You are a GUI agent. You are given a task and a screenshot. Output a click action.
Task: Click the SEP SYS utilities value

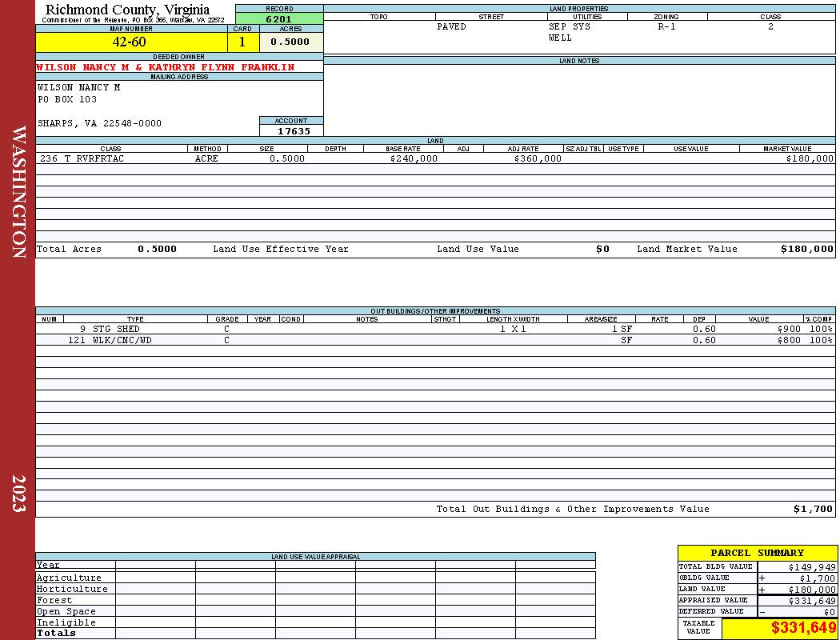[x=570, y=26]
